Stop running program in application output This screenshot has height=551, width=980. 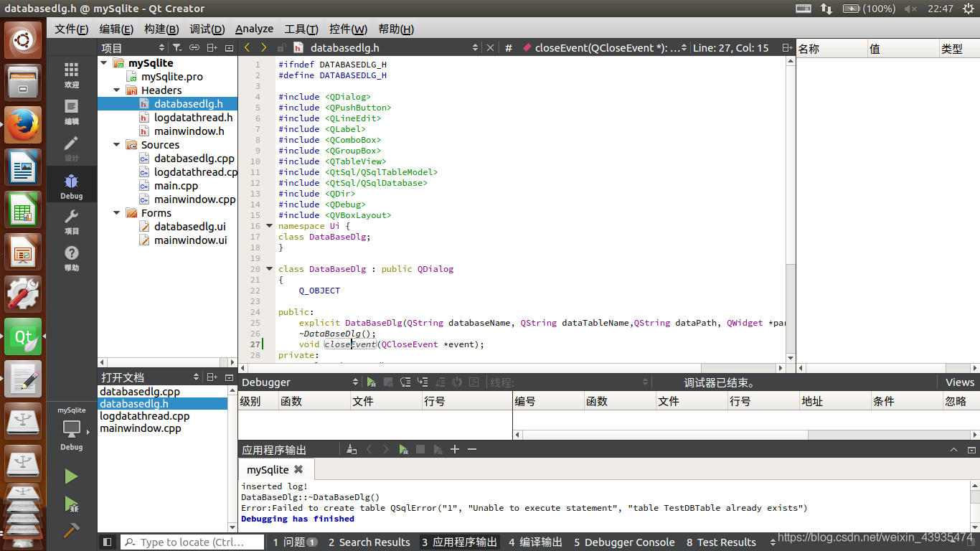(x=420, y=449)
